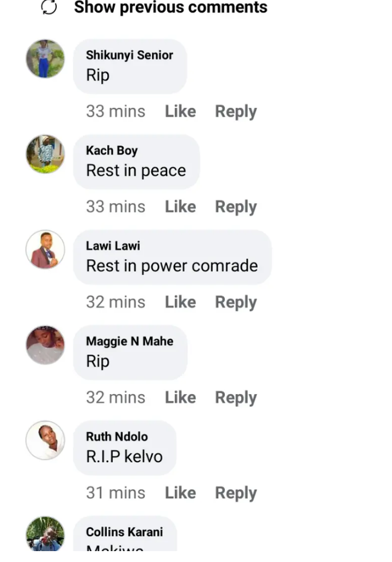392x562 pixels.
Task: Reply to Maggie N Mahe's comment
Action: 236,398
